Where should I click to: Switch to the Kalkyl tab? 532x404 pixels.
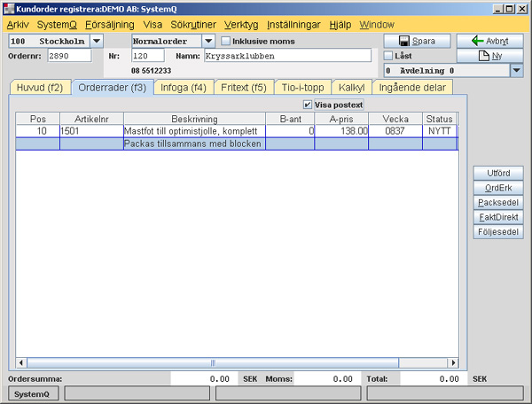pos(351,88)
